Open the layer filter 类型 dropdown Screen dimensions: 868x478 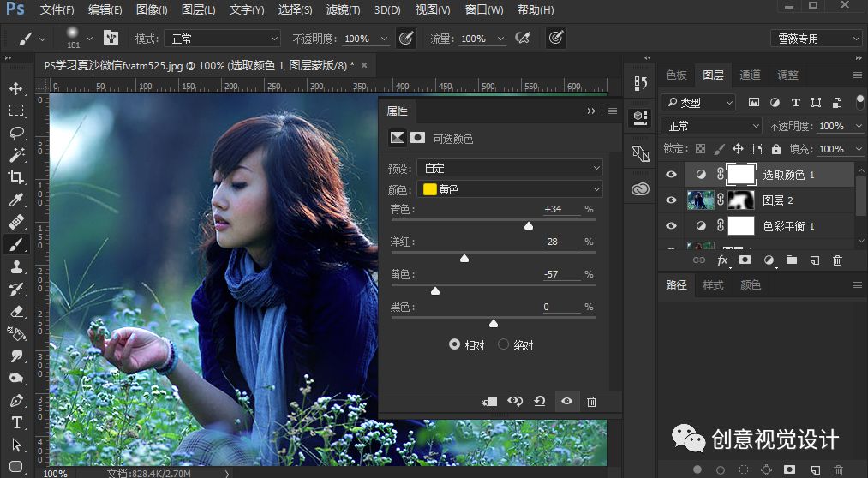pos(698,102)
